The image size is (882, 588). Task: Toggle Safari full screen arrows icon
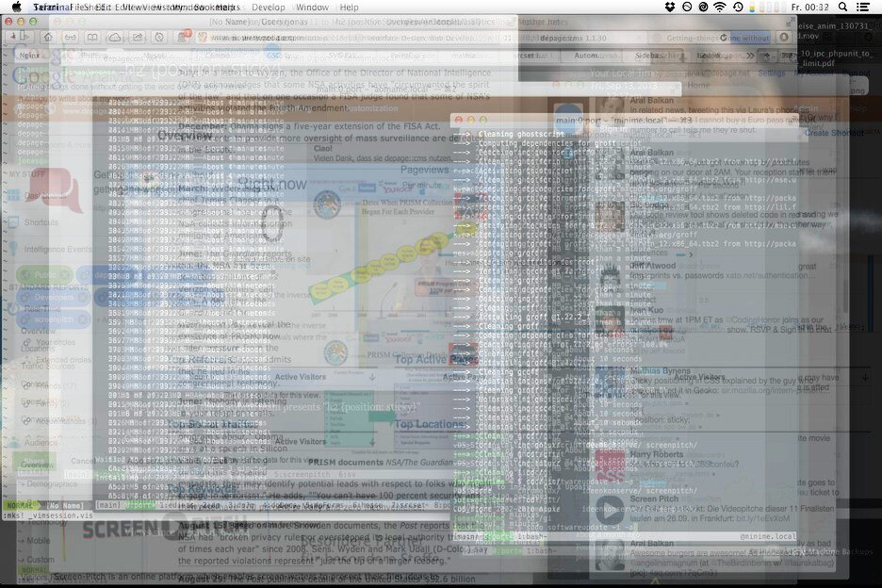coord(791,22)
